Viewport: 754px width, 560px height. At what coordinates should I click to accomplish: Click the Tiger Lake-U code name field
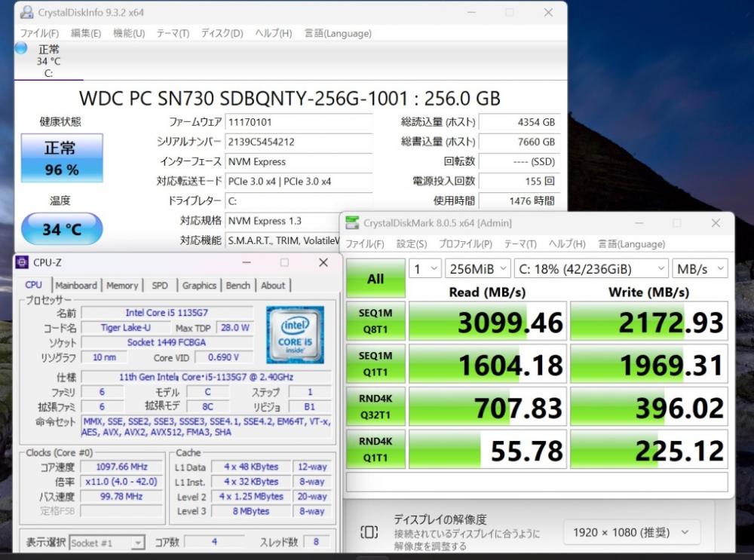click(x=125, y=327)
